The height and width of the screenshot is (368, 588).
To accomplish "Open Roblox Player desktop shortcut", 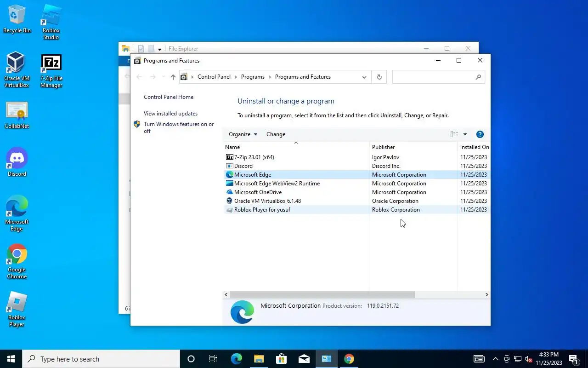I will 17,310.
